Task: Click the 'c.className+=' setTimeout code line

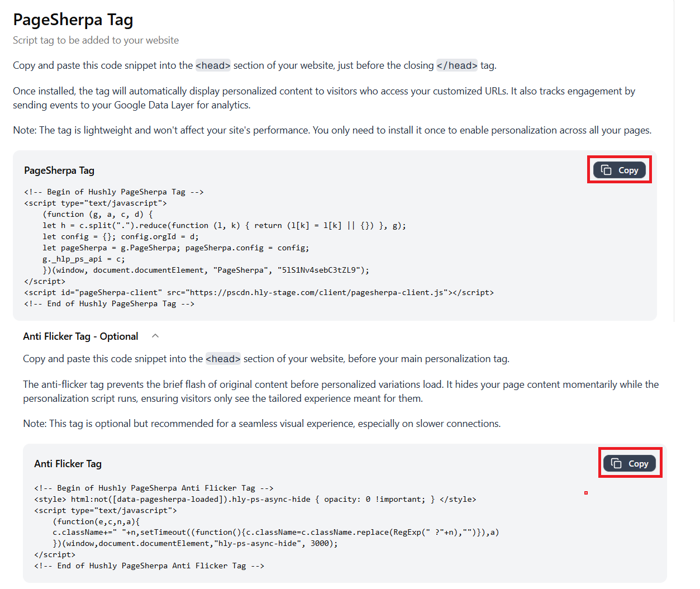Action: tap(276, 532)
